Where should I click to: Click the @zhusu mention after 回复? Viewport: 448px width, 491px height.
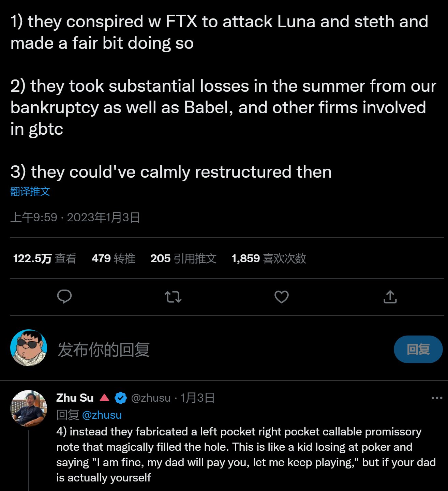[102, 415]
